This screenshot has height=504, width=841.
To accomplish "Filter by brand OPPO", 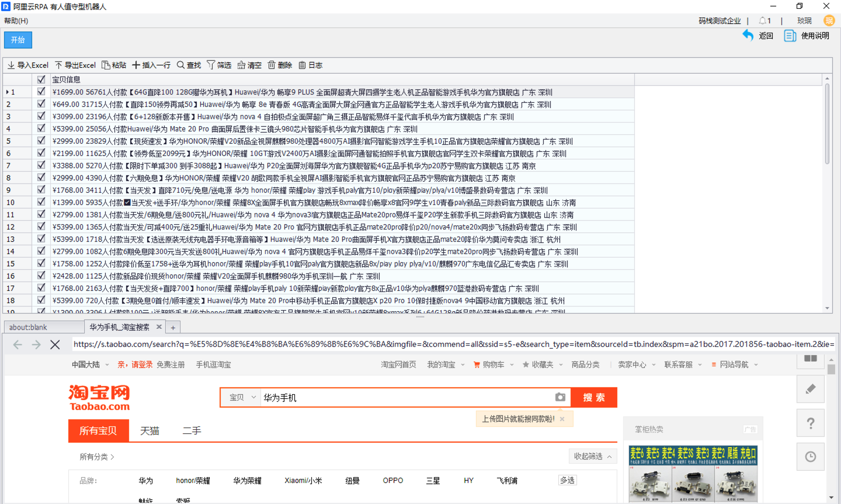I will click(x=393, y=480).
